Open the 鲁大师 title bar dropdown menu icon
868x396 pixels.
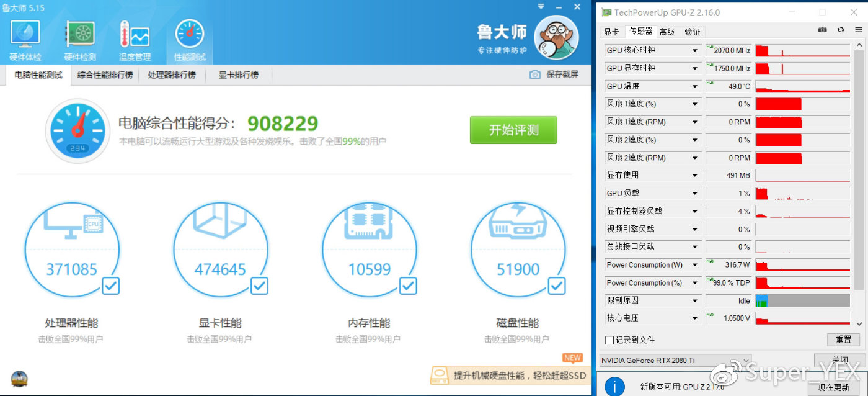(541, 7)
